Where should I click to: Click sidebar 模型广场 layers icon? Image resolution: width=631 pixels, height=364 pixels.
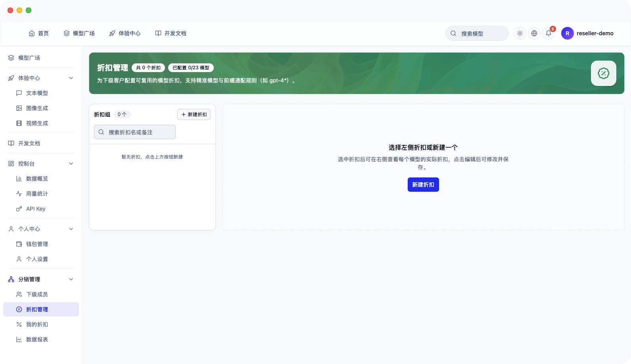pos(11,58)
